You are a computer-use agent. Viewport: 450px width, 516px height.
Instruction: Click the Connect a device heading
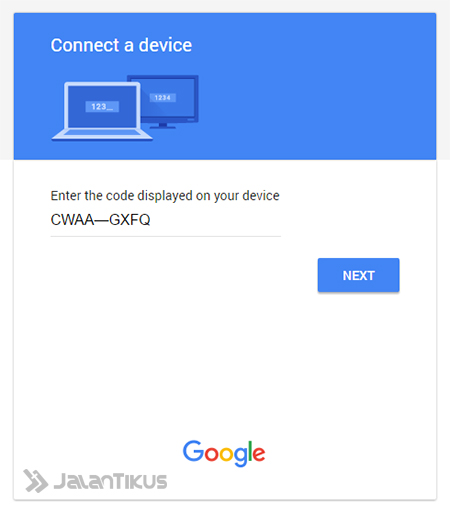tap(121, 45)
